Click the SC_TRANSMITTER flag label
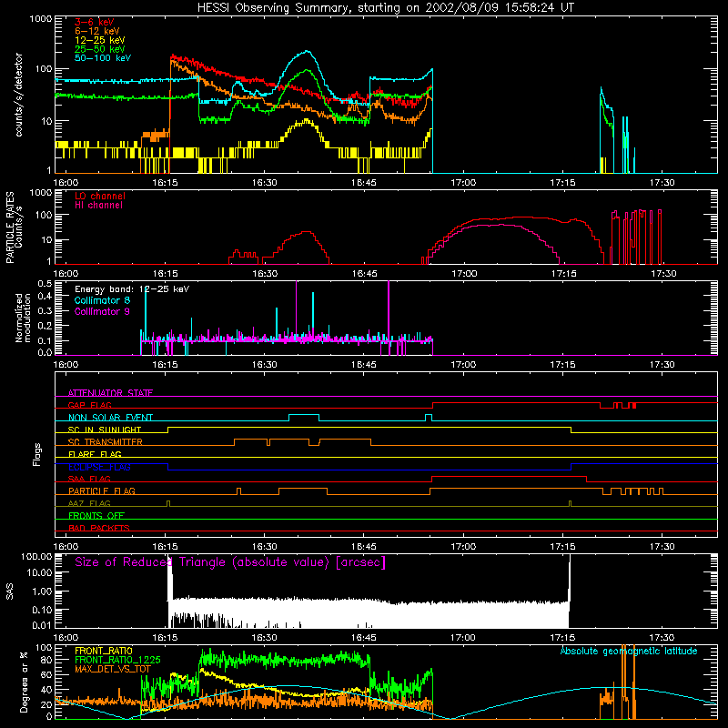The image size is (728, 728). [105, 442]
